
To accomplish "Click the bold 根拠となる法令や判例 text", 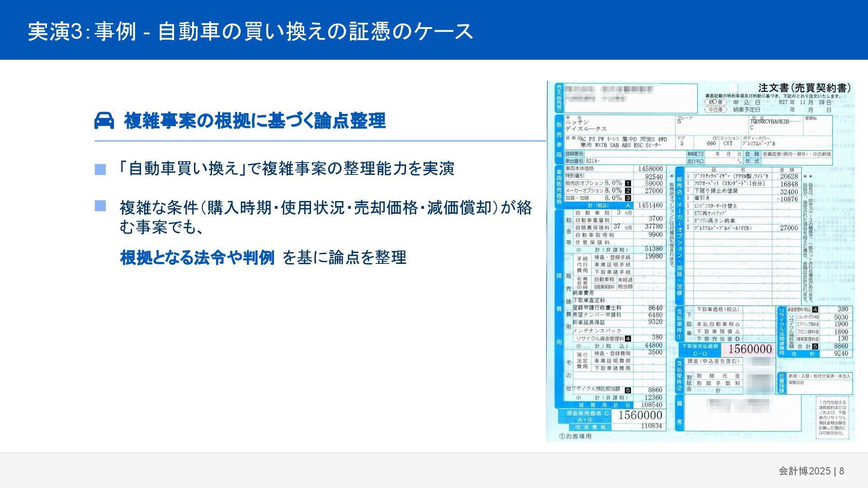I will (x=197, y=258).
